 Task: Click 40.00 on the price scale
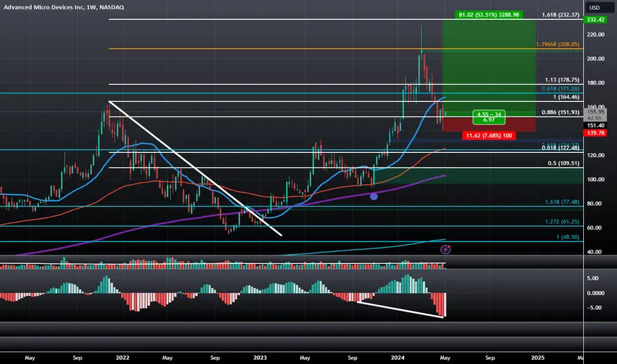595,252
